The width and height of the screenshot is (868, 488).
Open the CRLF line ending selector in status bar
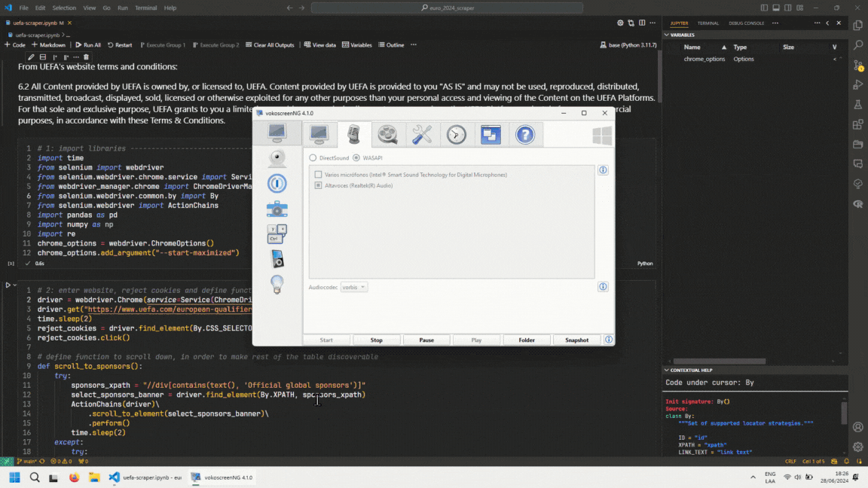(x=790, y=461)
